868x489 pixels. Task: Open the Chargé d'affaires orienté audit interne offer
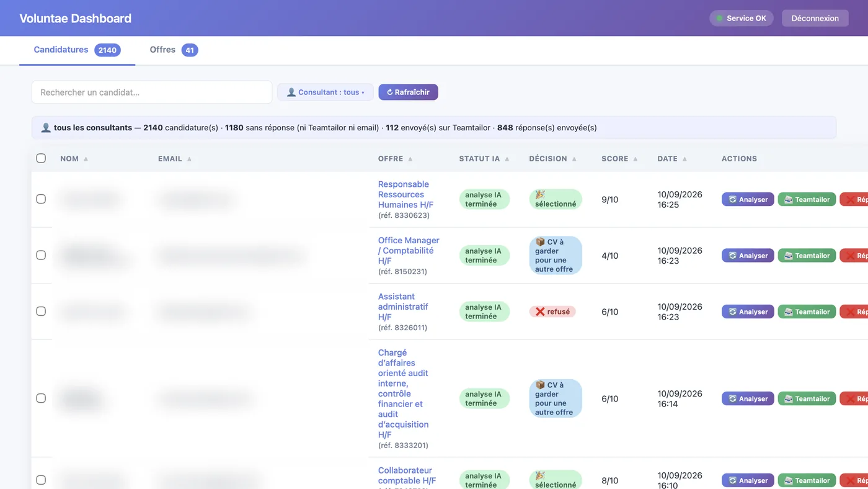click(404, 393)
